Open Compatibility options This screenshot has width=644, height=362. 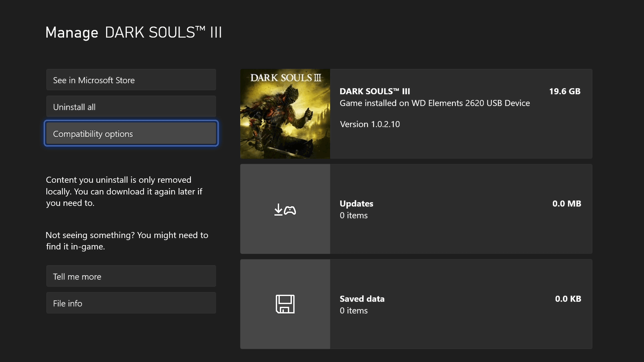[131, 134]
